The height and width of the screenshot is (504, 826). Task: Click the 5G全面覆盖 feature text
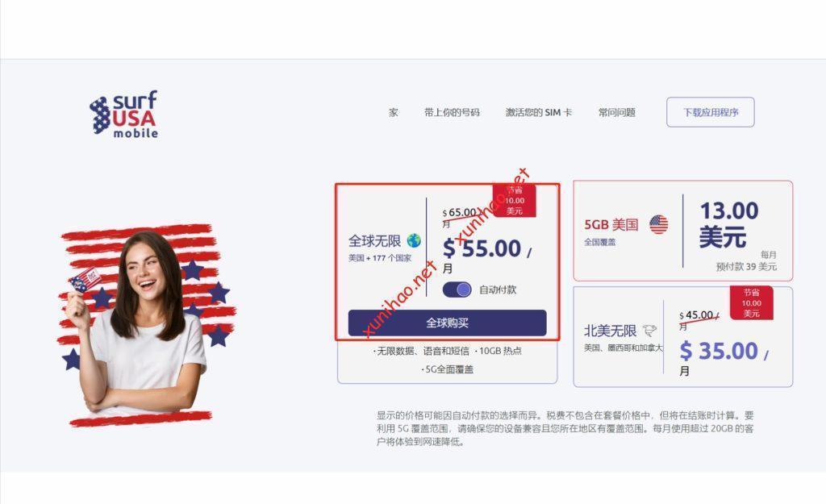click(x=447, y=369)
